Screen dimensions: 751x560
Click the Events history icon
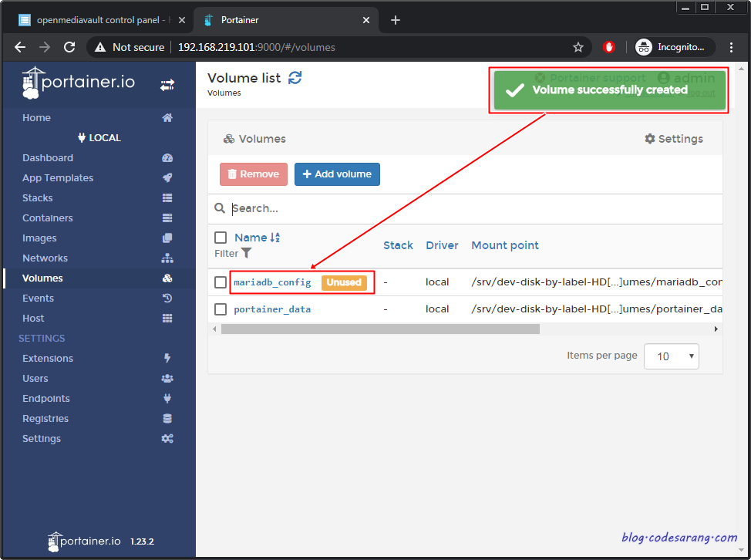(167, 298)
